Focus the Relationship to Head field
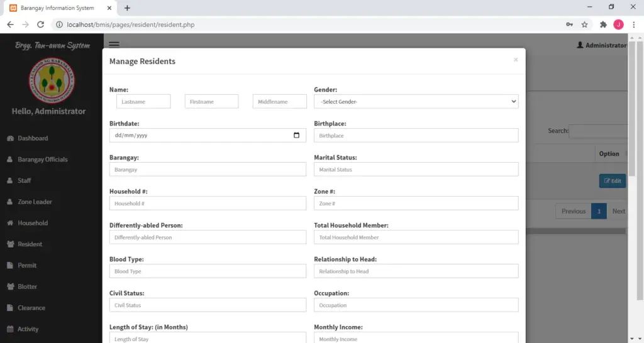This screenshot has width=644, height=343. (x=416, y=271)
